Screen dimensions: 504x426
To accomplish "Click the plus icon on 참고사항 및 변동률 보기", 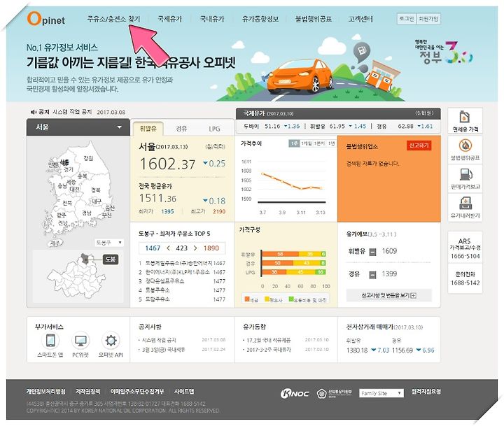I will (414, 296).
